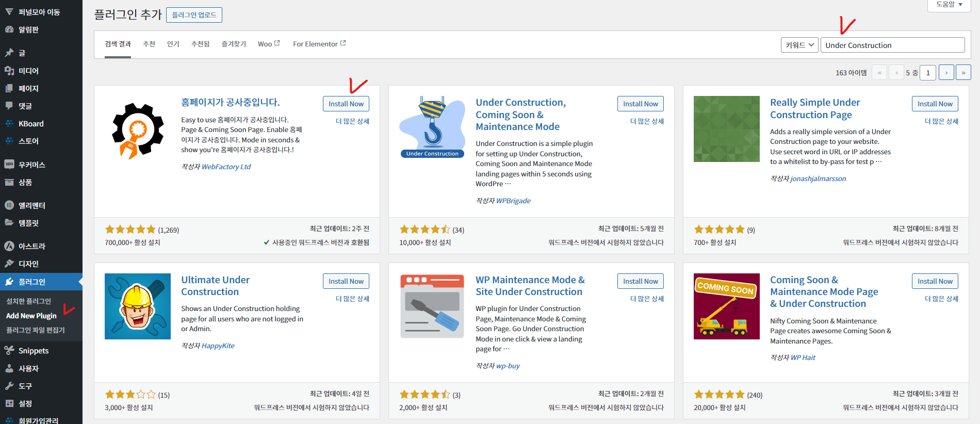Open 설치한 플러그인 submenu item
Viewport: 980px width, 424px height.
(x=29, y=301)
